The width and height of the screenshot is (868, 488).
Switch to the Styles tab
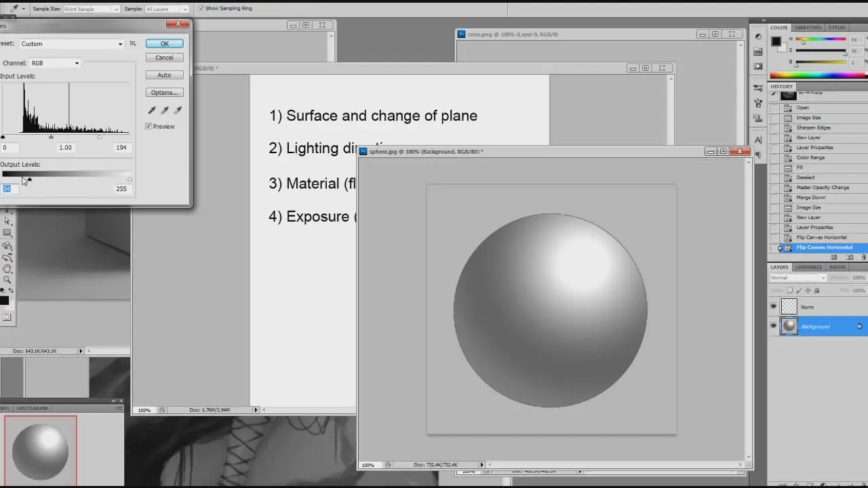point(837,28)
